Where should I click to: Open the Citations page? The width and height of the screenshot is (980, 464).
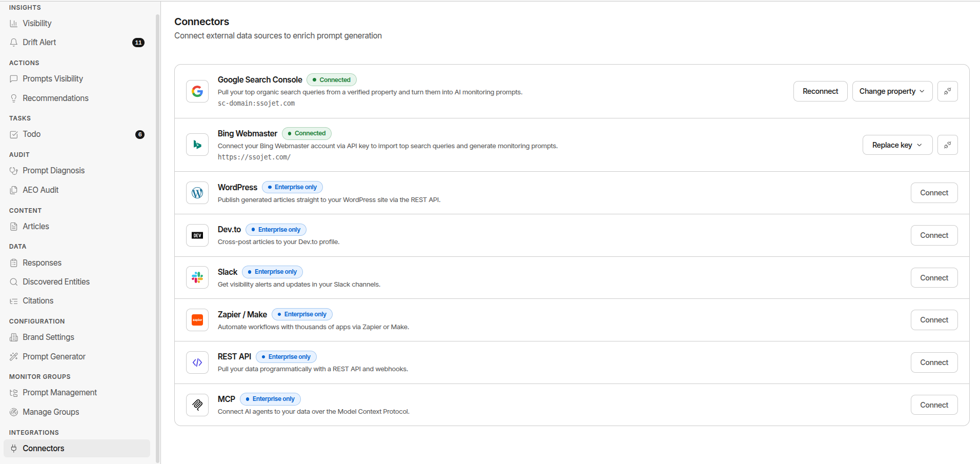pos(77,301)
